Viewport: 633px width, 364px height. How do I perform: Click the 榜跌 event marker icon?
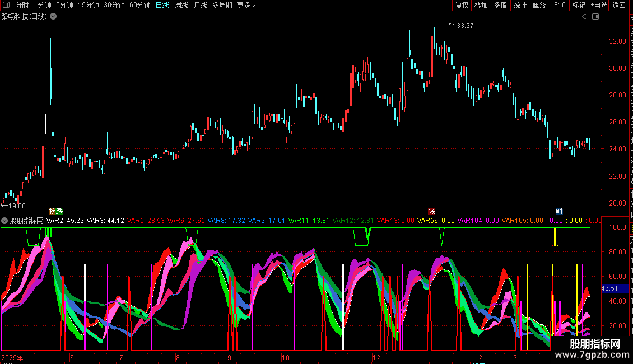(x=55, y=211)
